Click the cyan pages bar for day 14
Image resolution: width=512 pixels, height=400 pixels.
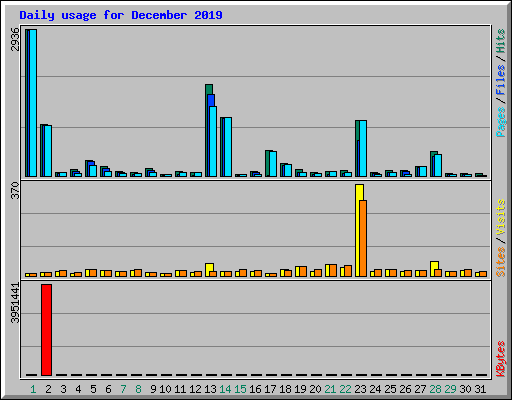(x=228, y=147)
